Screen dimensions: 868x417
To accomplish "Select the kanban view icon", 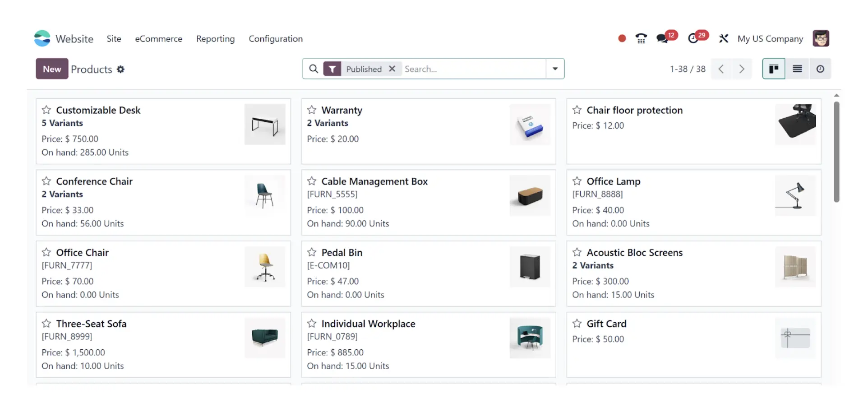I will (774, 69).
